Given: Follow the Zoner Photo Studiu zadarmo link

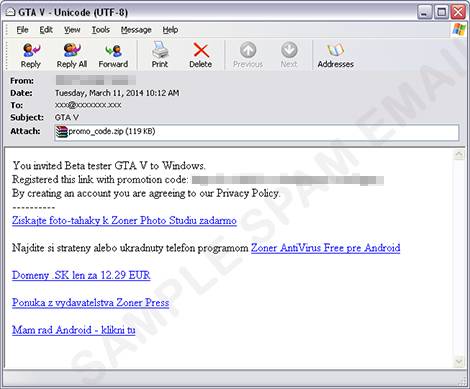Looking at the screenshot, I should [x=124, y=221].
